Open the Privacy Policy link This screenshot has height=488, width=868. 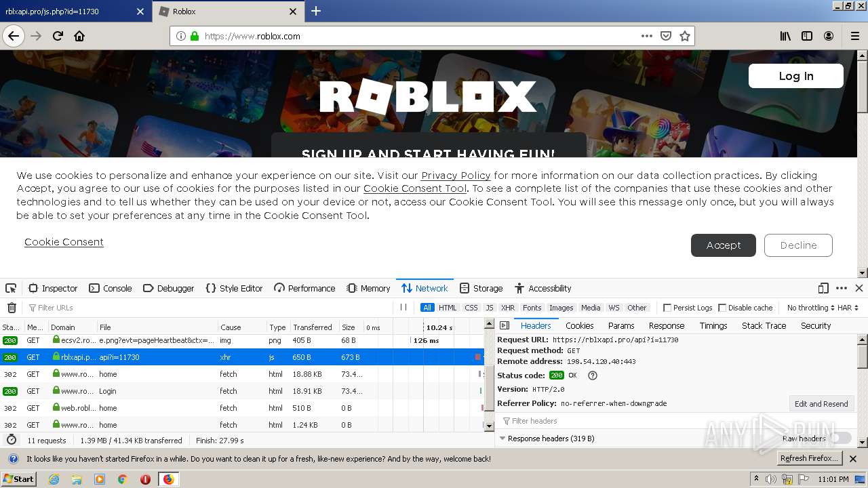tap(456, 176)
